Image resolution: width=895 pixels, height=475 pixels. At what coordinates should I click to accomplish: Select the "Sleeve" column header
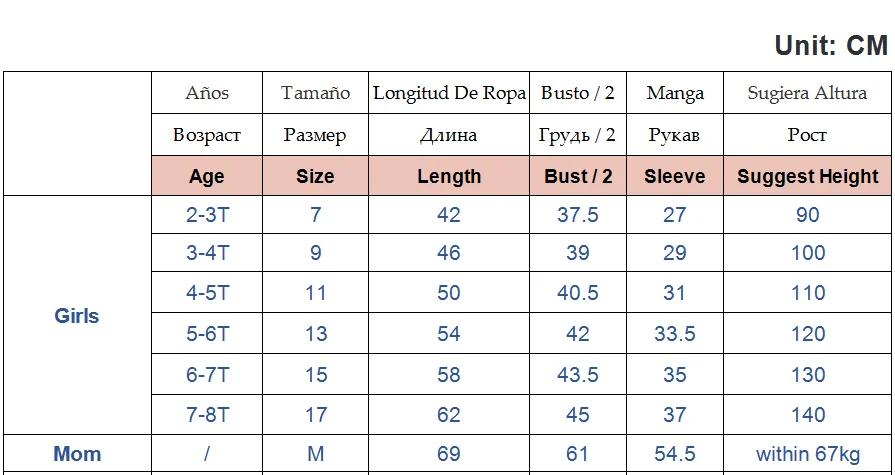(x=674, y=177)
